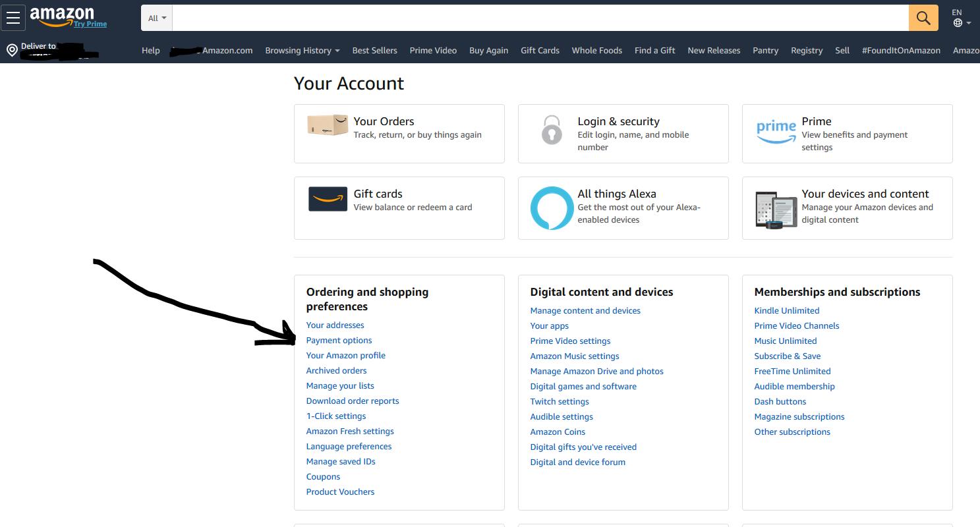980x527 pixels.
Task: Open the Payment options link
Action: click(x=339, y=341)
